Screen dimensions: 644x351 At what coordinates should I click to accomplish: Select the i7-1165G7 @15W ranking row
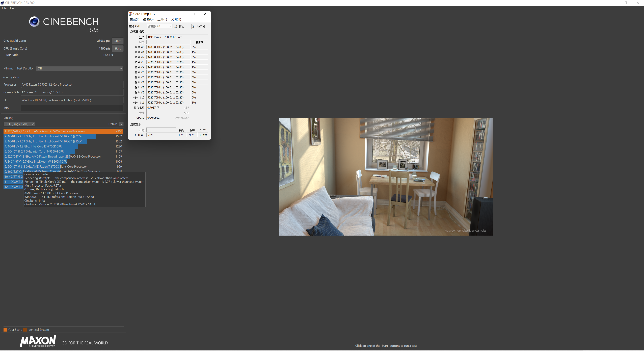[63, 141]
